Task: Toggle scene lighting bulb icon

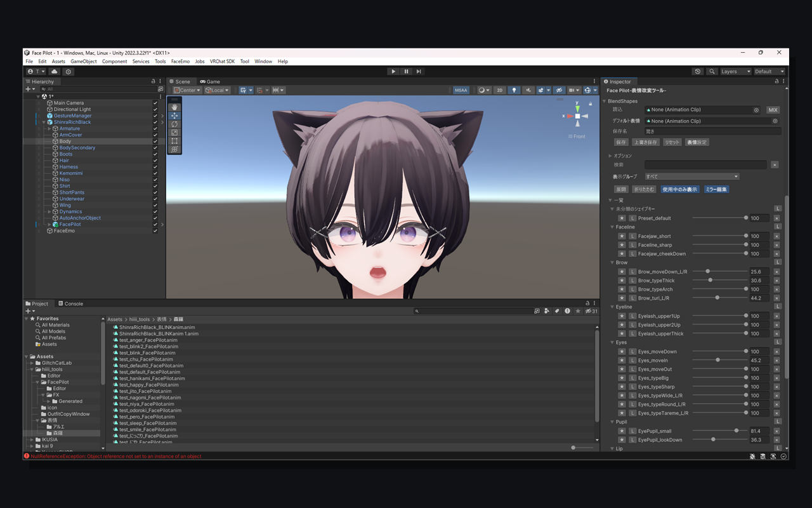Action: [x=514, y=90]
